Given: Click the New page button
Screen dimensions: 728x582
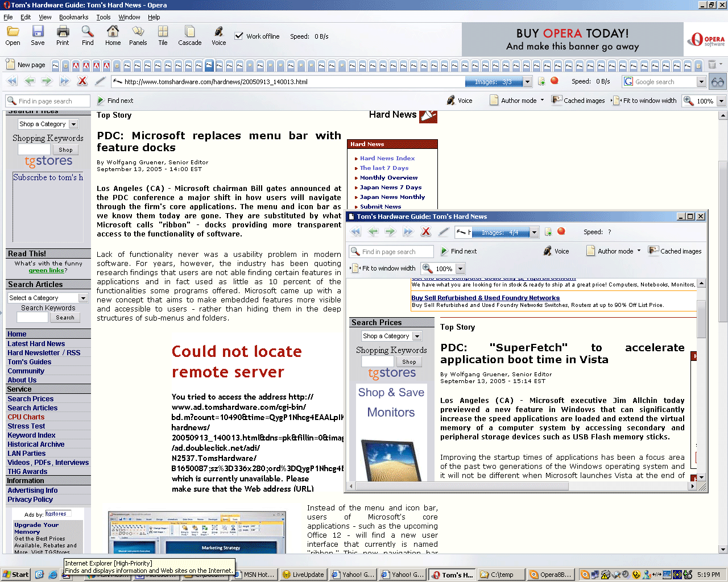Looking at the screenshot, I should [26, 64].
